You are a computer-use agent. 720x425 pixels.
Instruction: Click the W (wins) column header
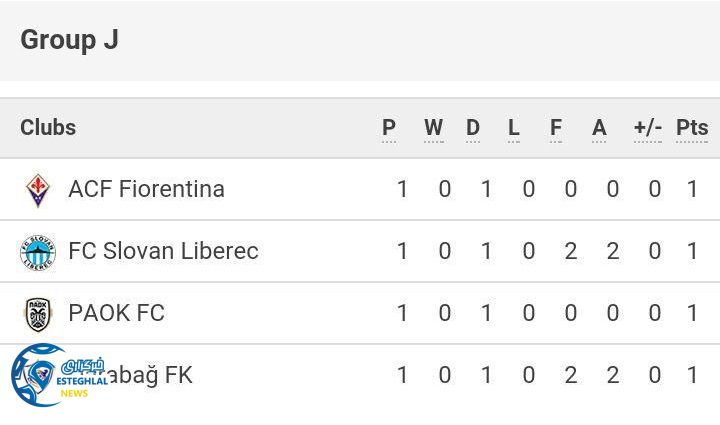point(433,128)
